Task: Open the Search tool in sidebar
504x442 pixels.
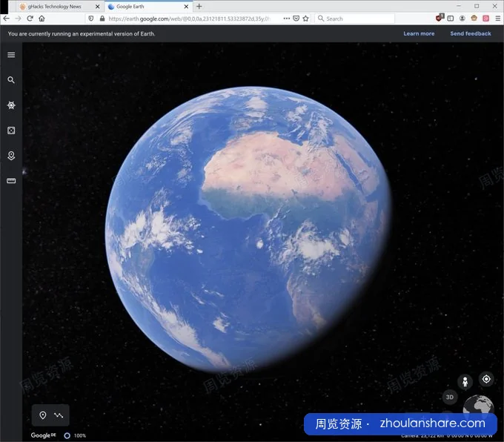Action: pos(11,80)
